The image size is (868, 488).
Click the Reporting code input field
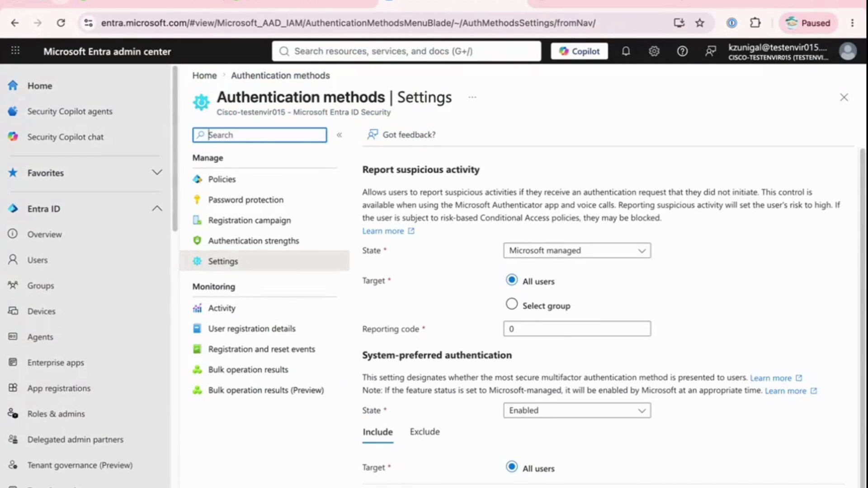pos(577,328)
